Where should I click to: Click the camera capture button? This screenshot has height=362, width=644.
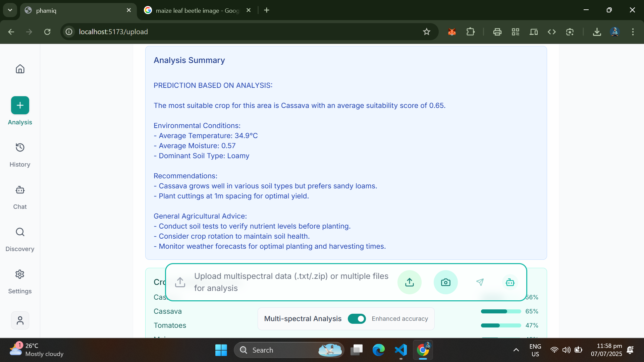pos(445,282)
